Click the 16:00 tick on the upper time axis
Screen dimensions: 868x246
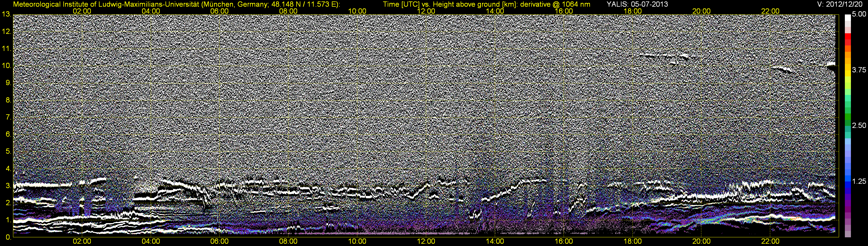(564, 11)
